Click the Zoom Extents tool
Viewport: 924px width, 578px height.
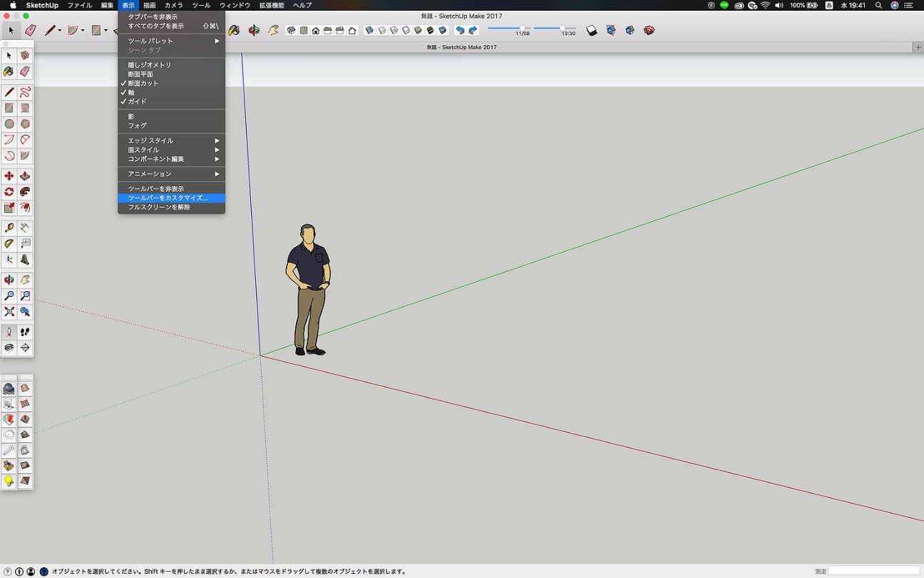pos(9,312)
